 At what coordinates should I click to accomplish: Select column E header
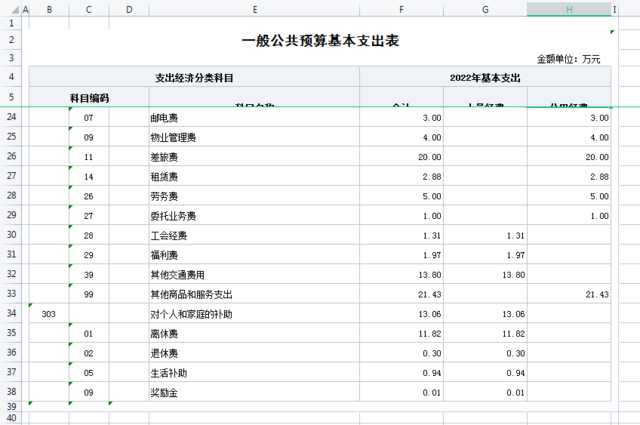coord(254,9)
